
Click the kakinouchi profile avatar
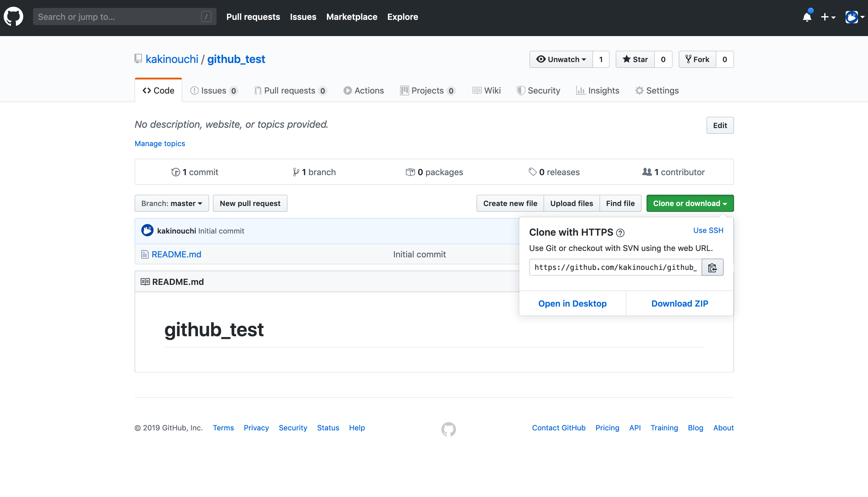[x=147, y=231]
